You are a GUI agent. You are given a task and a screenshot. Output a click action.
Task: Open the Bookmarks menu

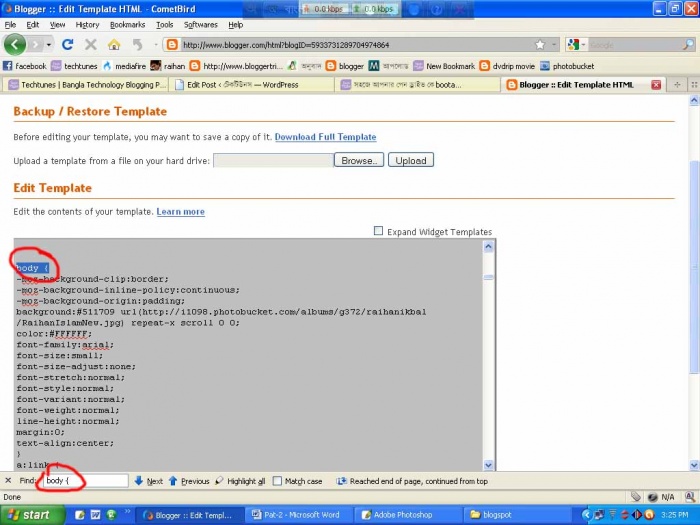pos(127,25)
